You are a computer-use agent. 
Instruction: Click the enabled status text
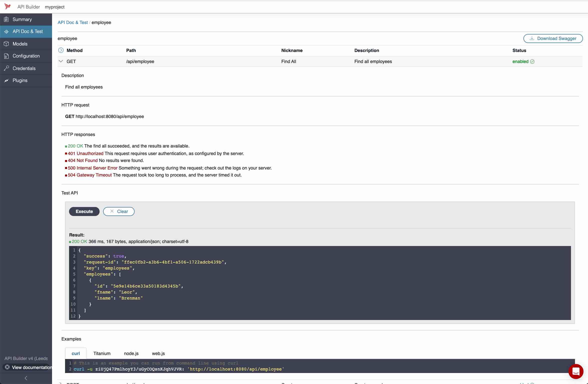point(520,61)
